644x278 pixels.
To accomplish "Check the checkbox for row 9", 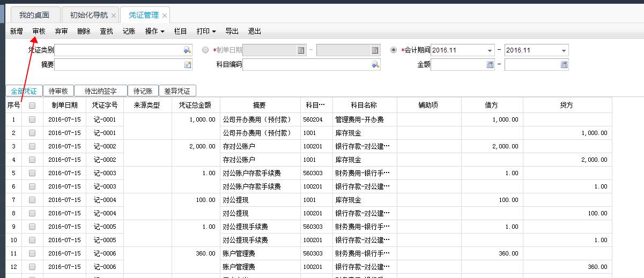I will point(32,227).
